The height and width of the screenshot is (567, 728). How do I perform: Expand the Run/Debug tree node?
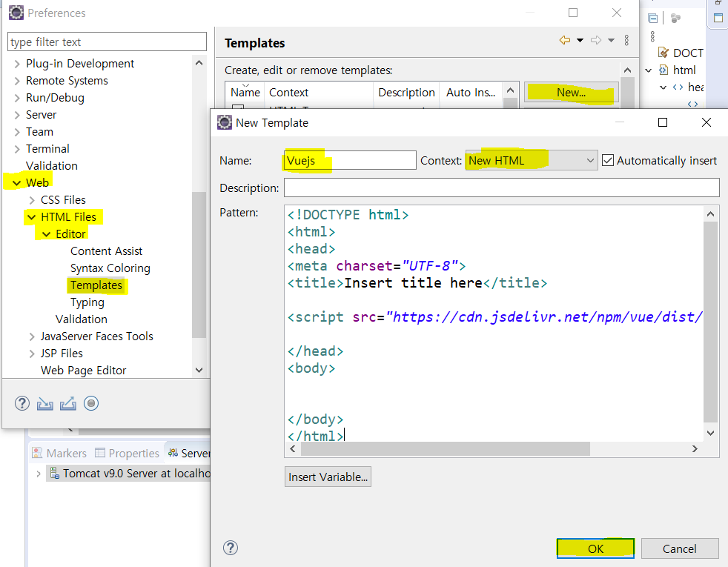tap(17, 98)
